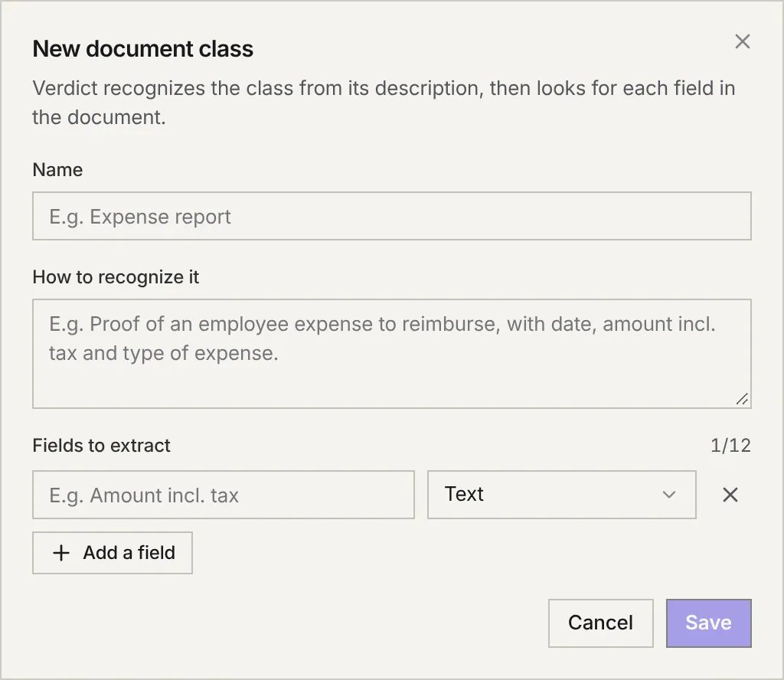Click the Cancel button
This screenshot has width=784, height=680.
point(600,623)
